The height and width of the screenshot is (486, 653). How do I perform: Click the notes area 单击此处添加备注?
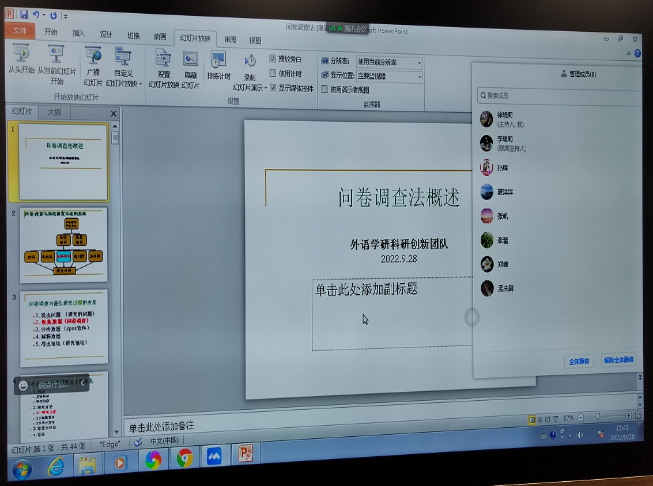(161, 426)
